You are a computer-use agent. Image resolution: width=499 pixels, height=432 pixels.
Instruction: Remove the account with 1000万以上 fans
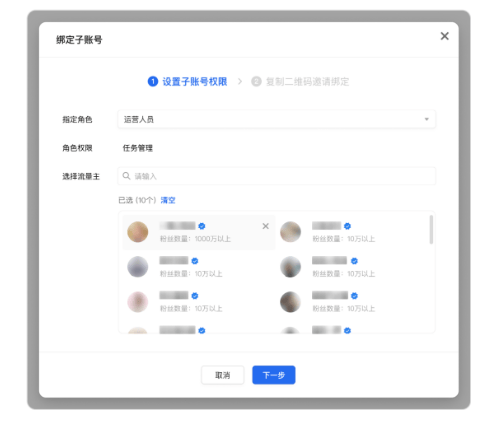(265, 226)
